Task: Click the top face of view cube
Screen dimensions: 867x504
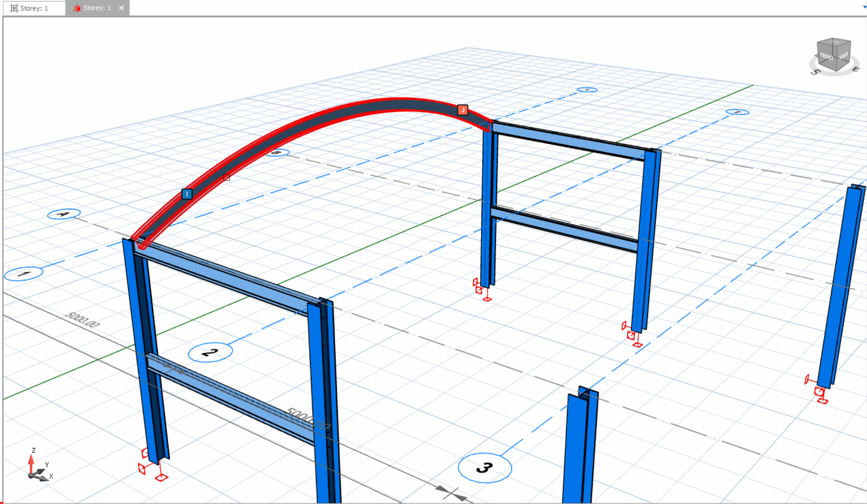Action: [x=835, y=42]
